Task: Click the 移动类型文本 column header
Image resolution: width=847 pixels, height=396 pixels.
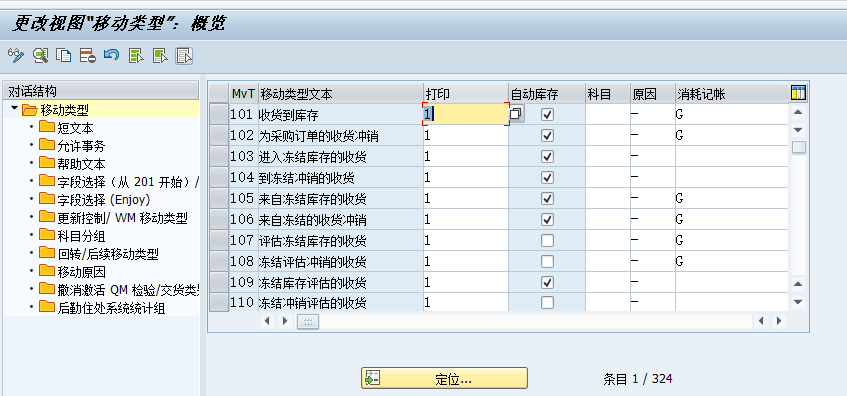Action: click(x=341, y=94)
